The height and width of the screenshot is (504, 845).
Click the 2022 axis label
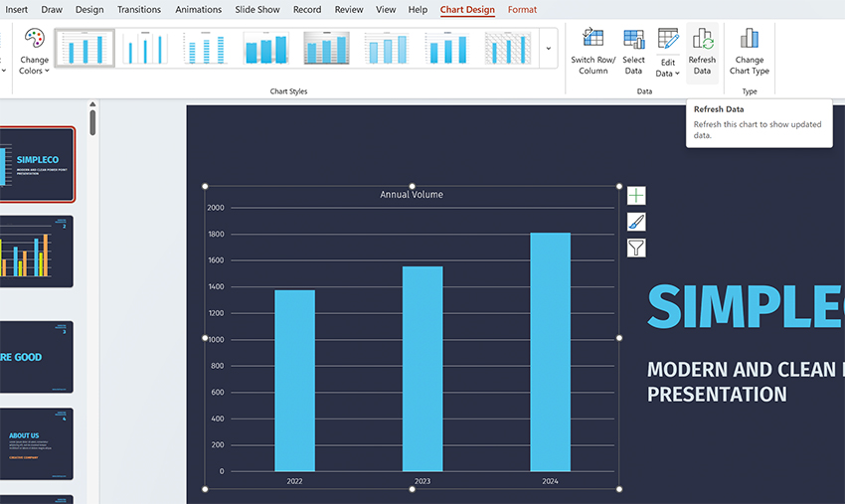(x=295, y=481)
